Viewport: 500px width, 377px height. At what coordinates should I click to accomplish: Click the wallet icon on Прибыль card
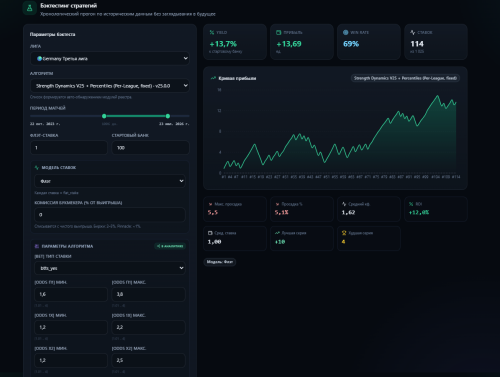coord(279,32)
